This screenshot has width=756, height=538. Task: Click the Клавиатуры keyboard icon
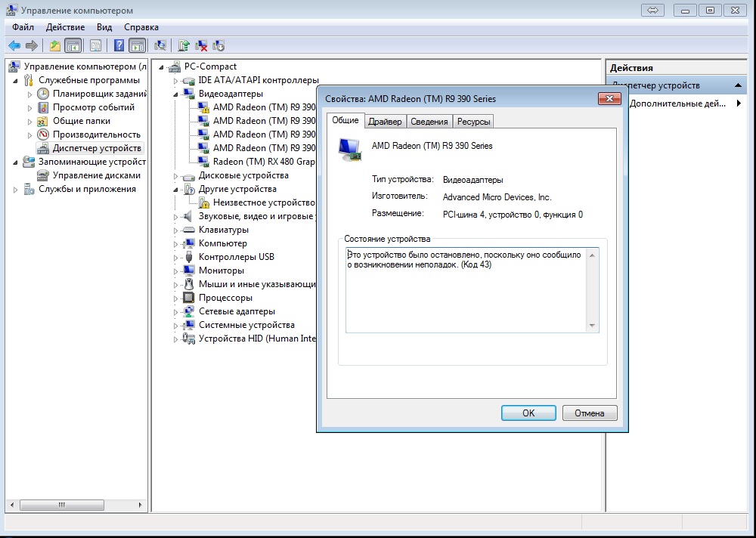189,230
